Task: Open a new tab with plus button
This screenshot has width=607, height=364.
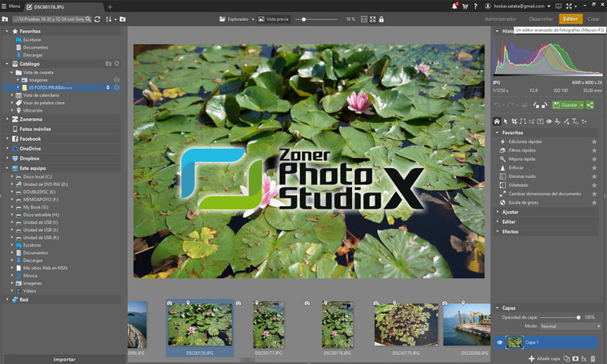Action: click(110, 7)
